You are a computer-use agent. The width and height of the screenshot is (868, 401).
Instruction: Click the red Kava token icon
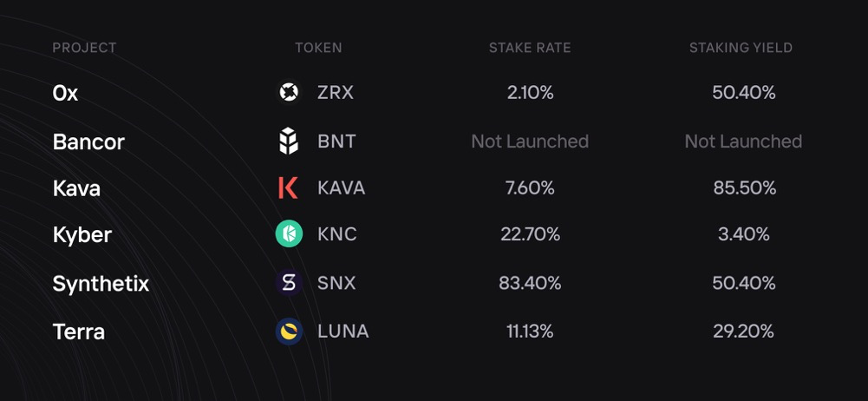288,188
